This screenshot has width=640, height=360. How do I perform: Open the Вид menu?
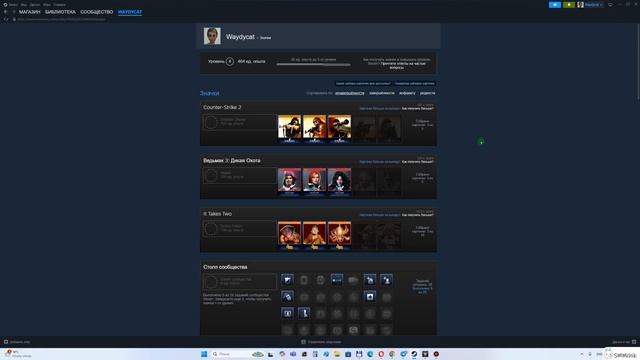pyautogui.click(x=24, y=4)
